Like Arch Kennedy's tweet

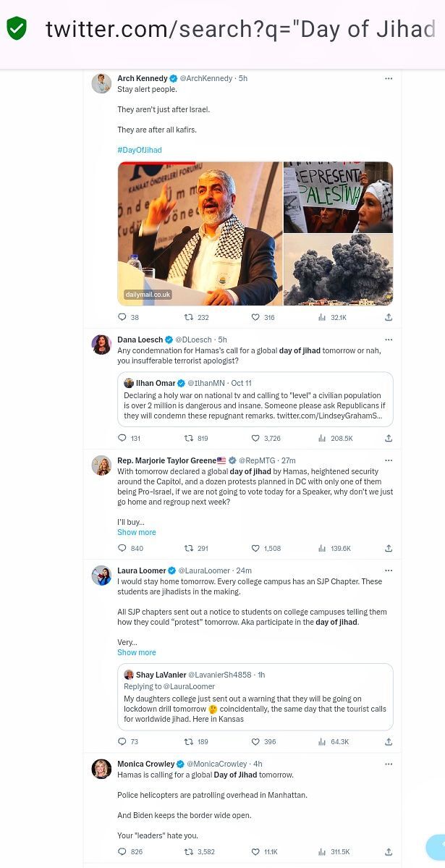[255, 317]
